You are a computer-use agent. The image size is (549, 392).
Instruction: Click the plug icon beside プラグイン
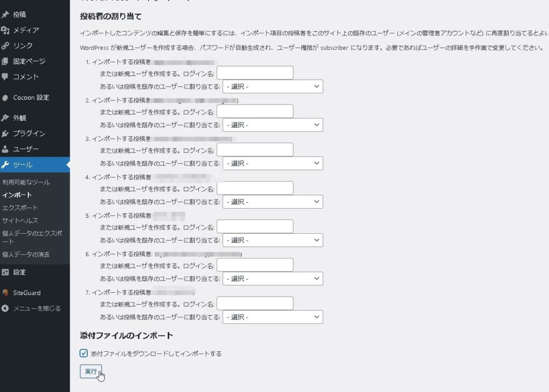point(5,134)
